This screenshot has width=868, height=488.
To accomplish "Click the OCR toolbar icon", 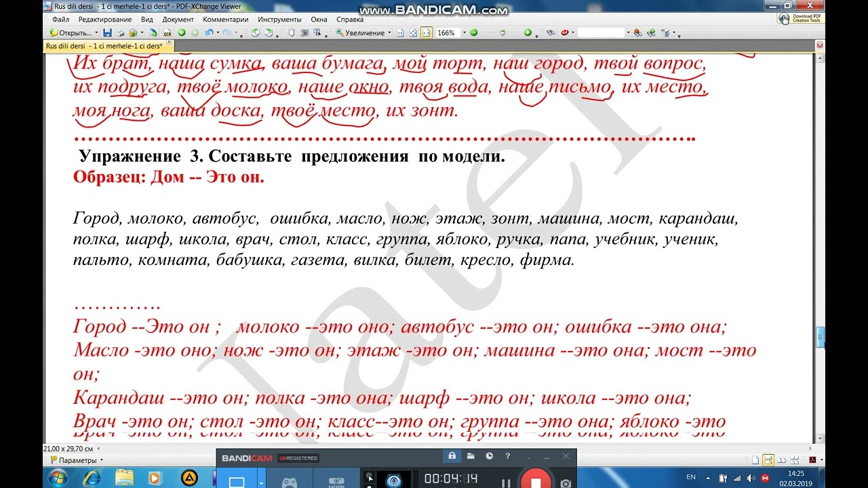I will [x=167, y=33].
